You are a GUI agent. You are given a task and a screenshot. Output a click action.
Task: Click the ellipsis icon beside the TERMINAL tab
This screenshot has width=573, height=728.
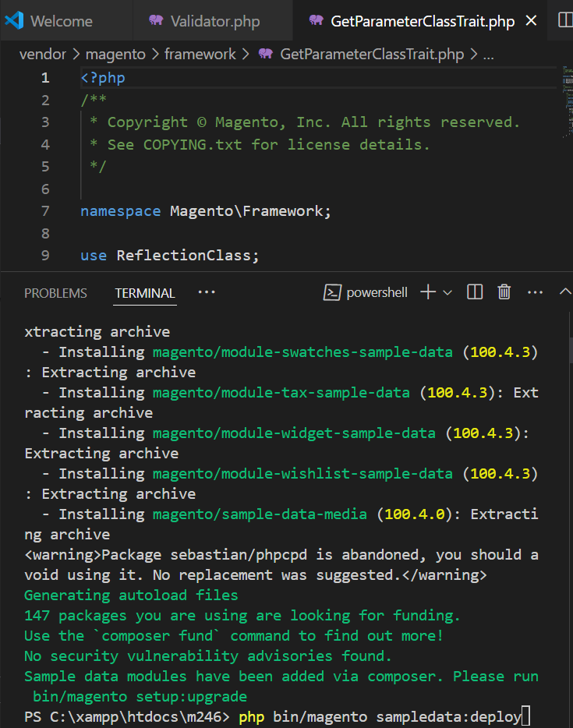click(206, 292)
